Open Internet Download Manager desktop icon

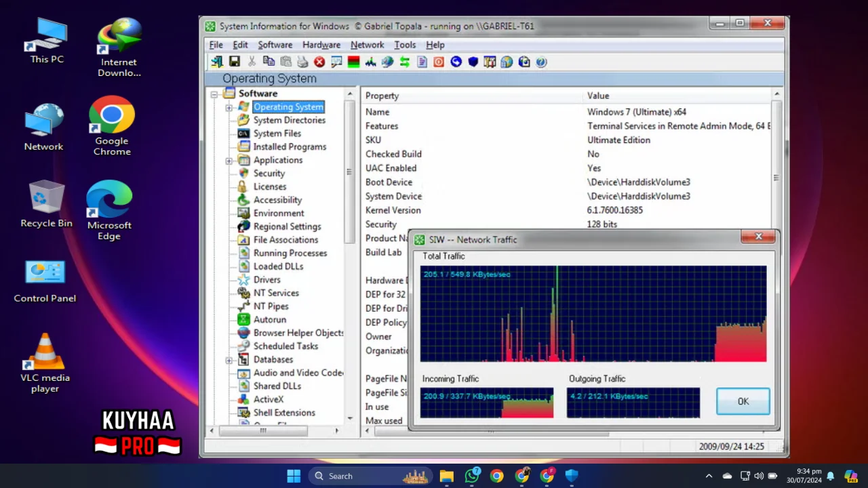pos(119,47)
